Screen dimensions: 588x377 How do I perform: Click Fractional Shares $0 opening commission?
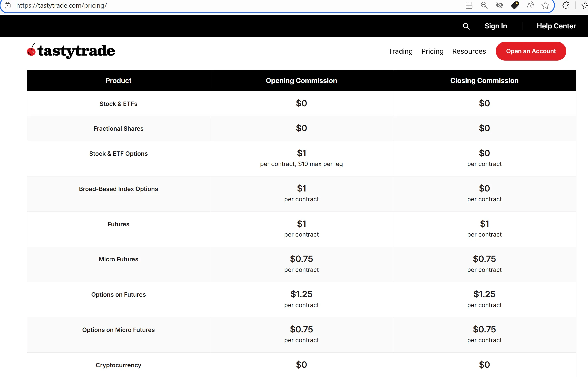301,128
